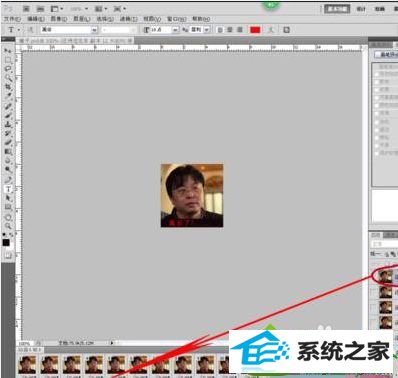Select the Spot Healing Brush tool
The height and width of the screenshot is (378, 398).
[8, 107]
